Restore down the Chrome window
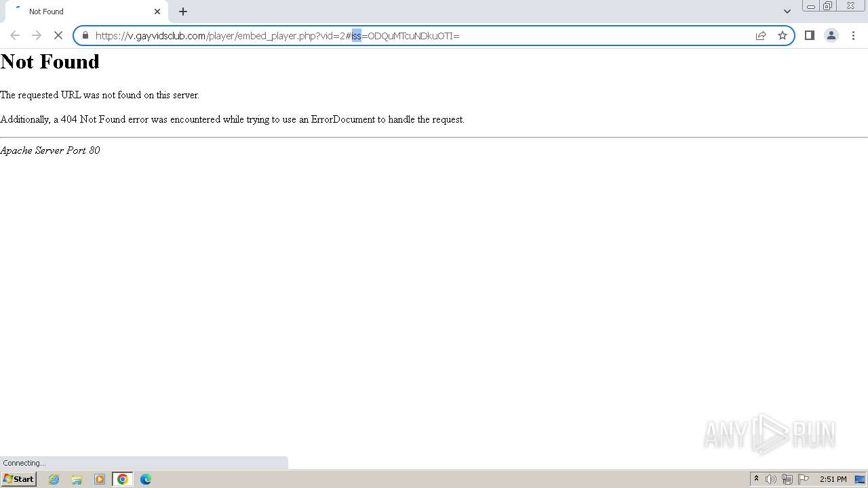 tap(828, 6)
